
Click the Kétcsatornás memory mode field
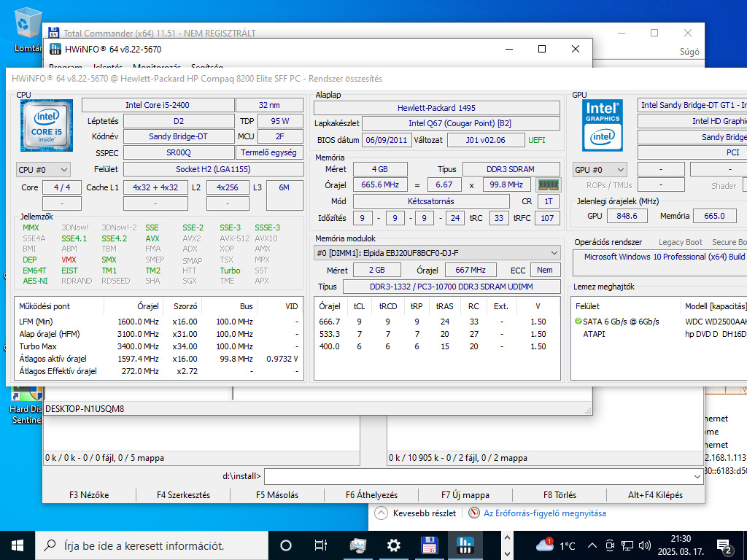(x=431, y=201)
